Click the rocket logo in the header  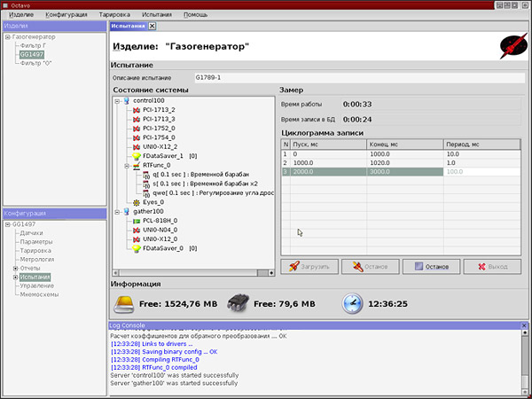point(513,46)
